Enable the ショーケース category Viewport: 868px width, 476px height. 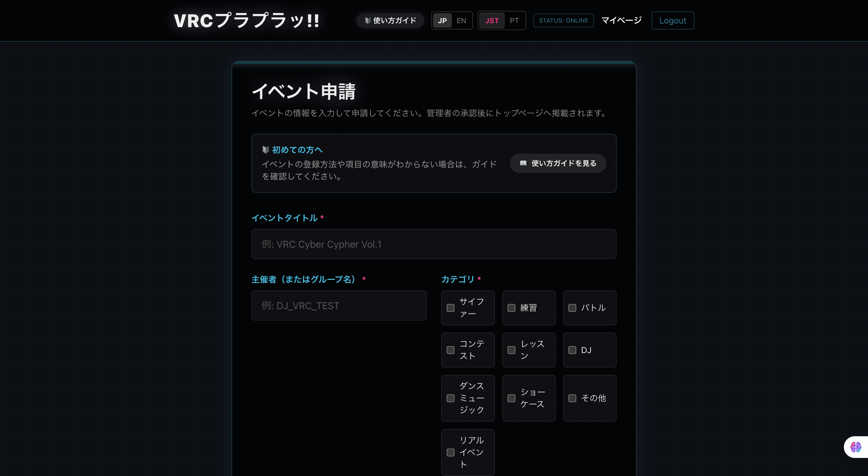pos(511,398)
